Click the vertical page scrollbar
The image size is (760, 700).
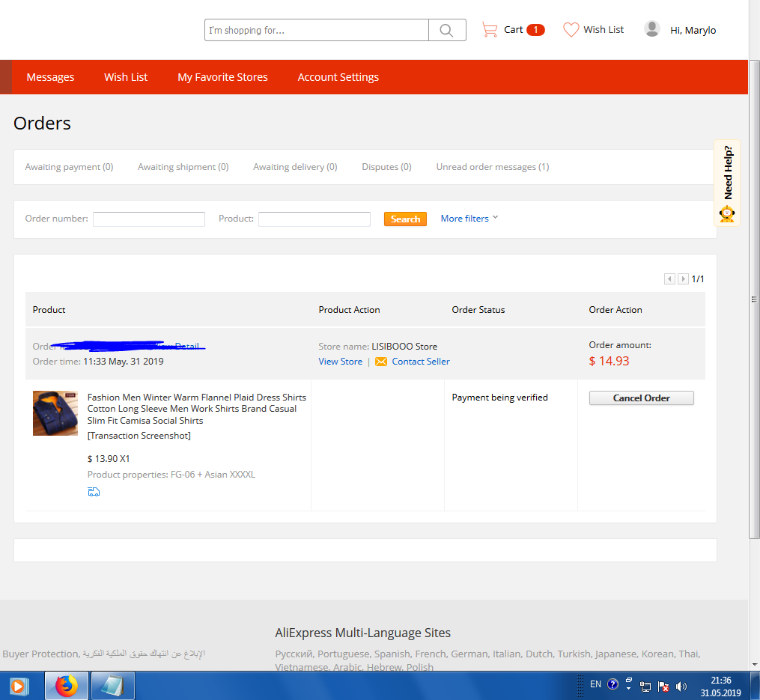[x=754, y=299]
